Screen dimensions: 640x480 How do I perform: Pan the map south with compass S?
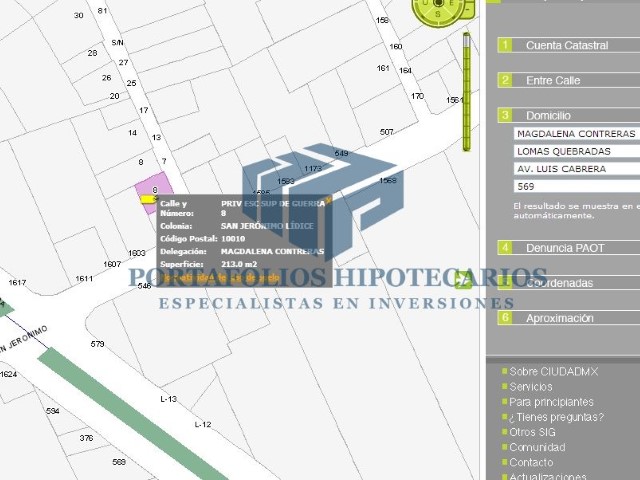[x=438, y=15]
